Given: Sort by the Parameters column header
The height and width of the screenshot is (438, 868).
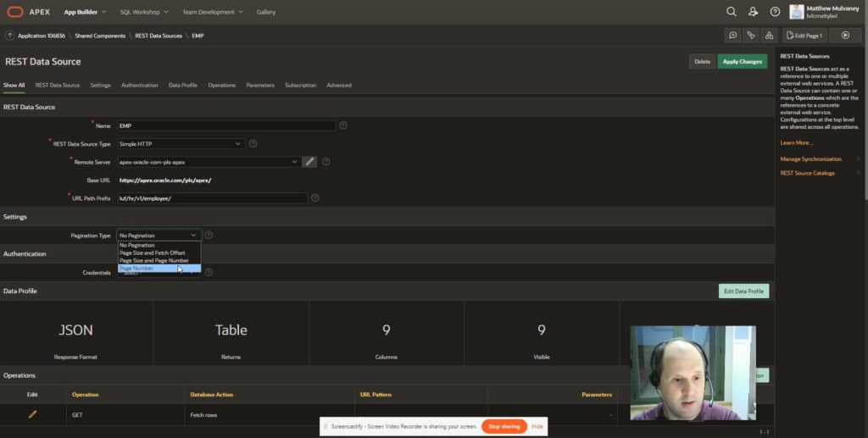Looking at the screenshot, I should 597,394.
